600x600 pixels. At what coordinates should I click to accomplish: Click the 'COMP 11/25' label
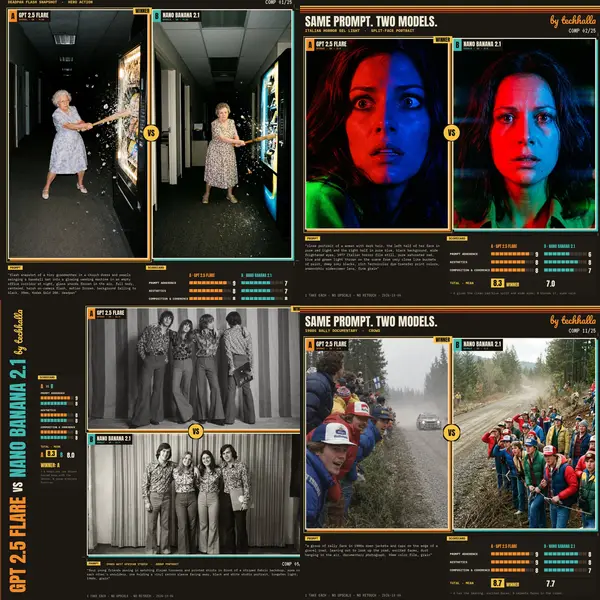(582, 331)
